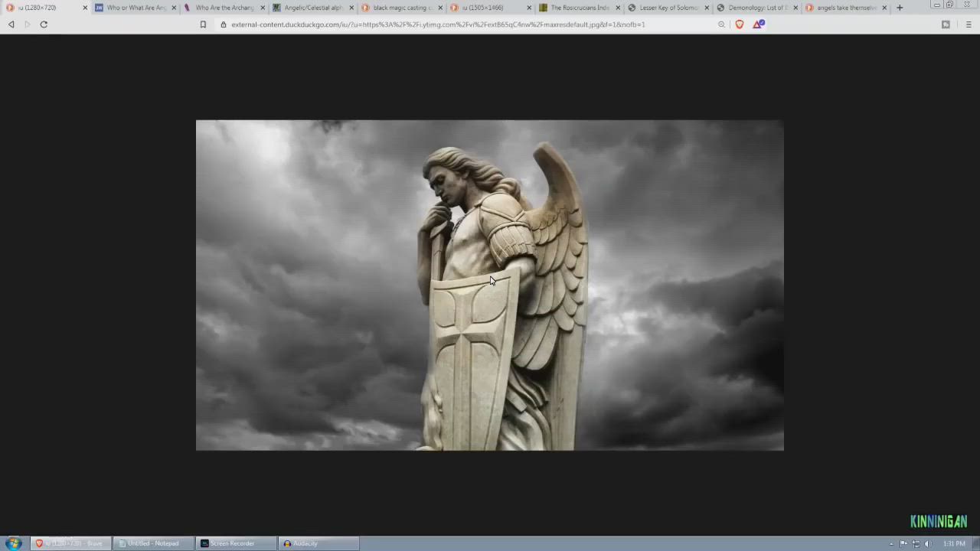This screenshot has height=551, width=980.
Task: Open the Rosicrucians Index tab
Action: pyautogui.click(x=579, y=8)
